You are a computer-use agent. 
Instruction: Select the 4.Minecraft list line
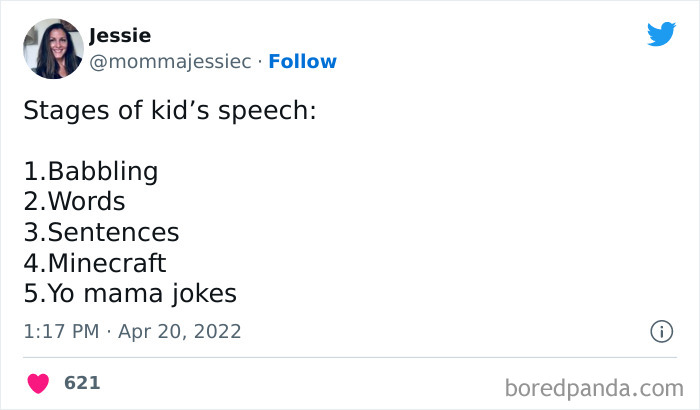point(95,263)
